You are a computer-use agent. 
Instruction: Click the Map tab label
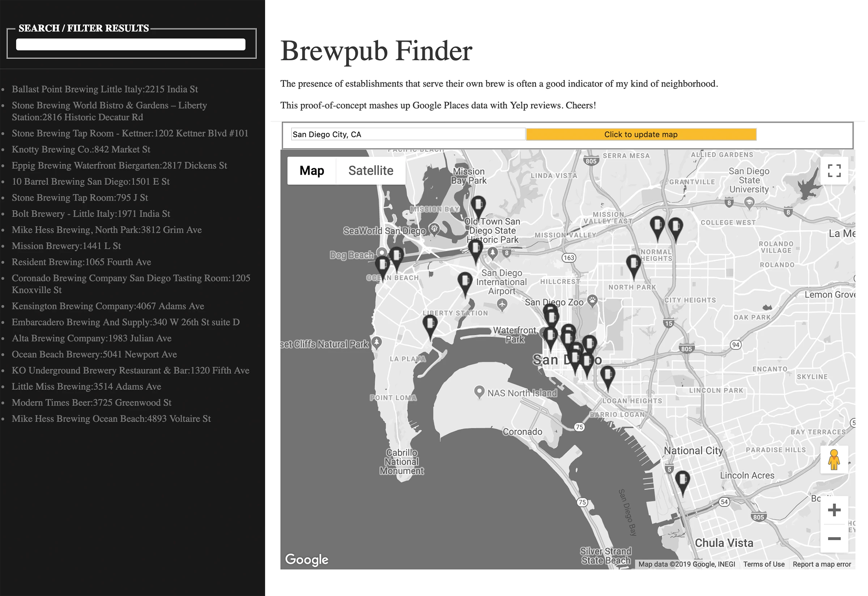311,170
